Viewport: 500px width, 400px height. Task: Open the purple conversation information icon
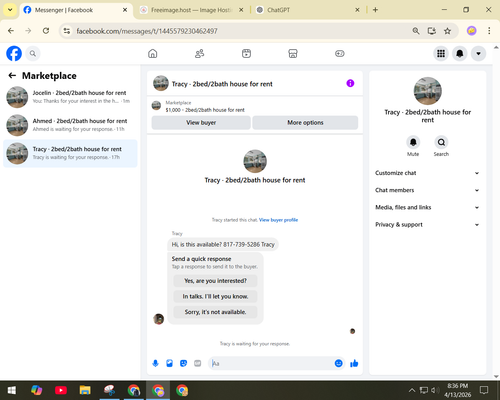(x=350, y=83)
